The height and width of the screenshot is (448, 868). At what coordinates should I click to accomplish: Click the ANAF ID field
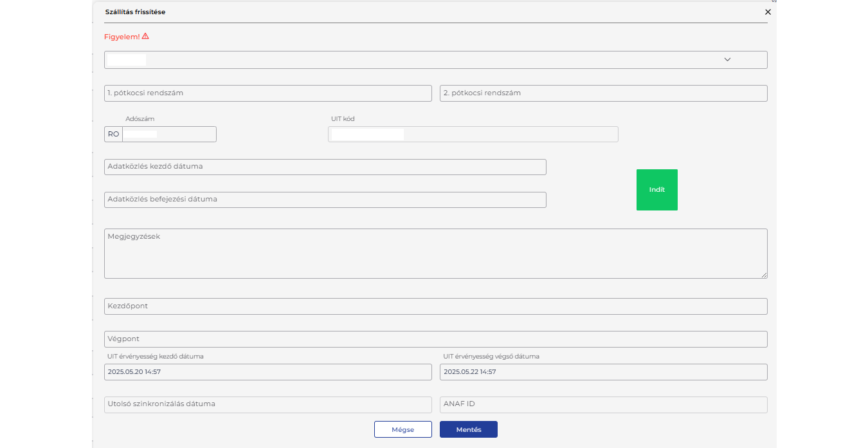pyautogui.click(x=603, y=405)
